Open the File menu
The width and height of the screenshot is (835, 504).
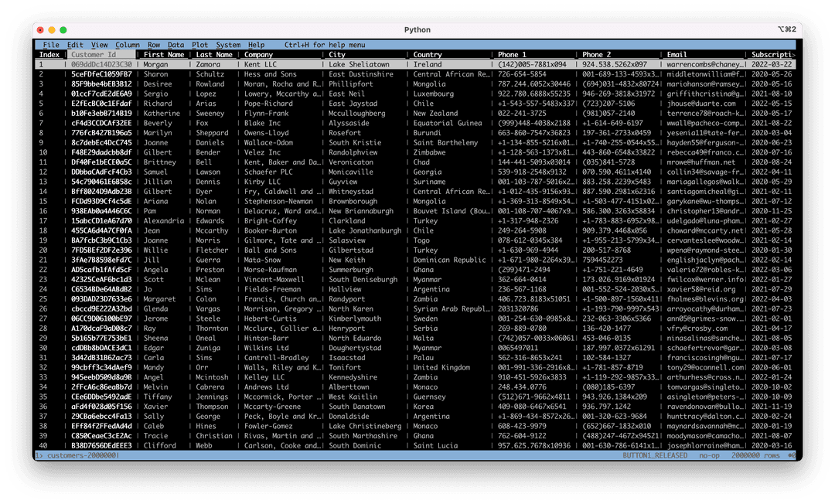(x=51, y=45)
